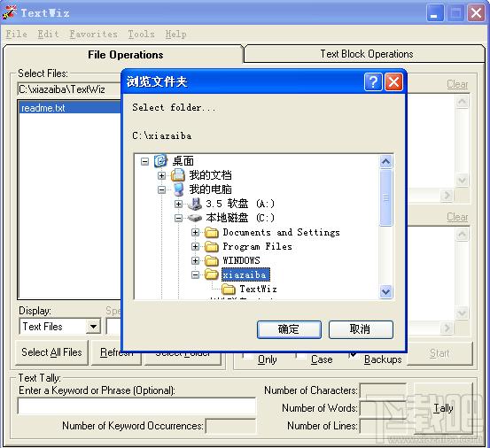The image size is (490, 448).
Task: Open the Favorites menu
Action: pyautogui.click(x=93, y=34)
